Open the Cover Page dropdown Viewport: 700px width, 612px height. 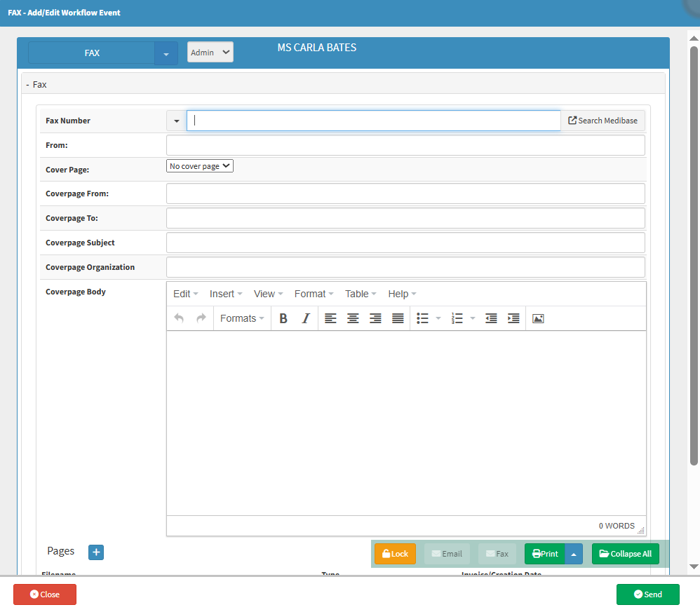pyautogui.click(x=200, y=166)
